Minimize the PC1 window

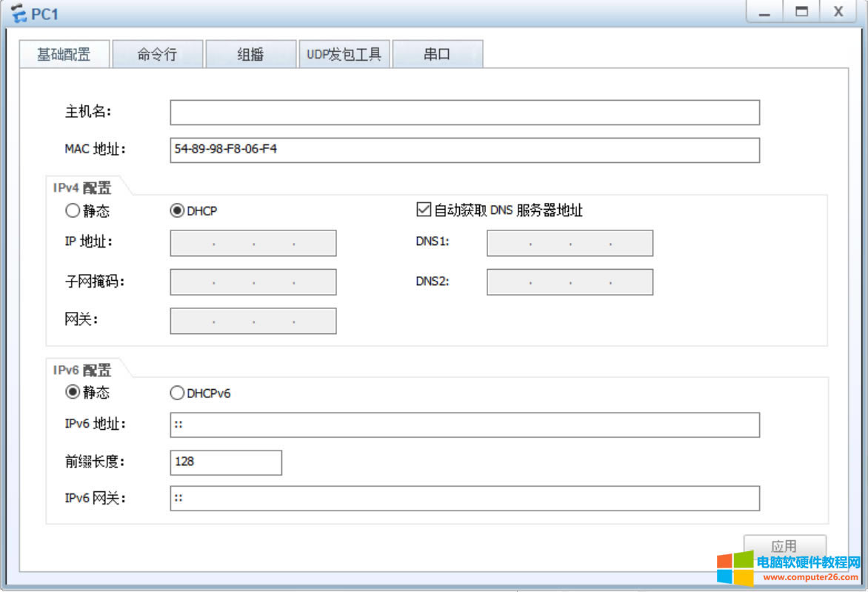tap(764, 11)
